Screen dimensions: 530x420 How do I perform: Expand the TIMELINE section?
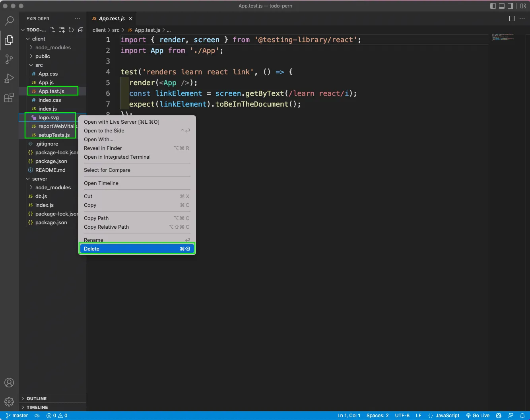[x=52, y=407]
